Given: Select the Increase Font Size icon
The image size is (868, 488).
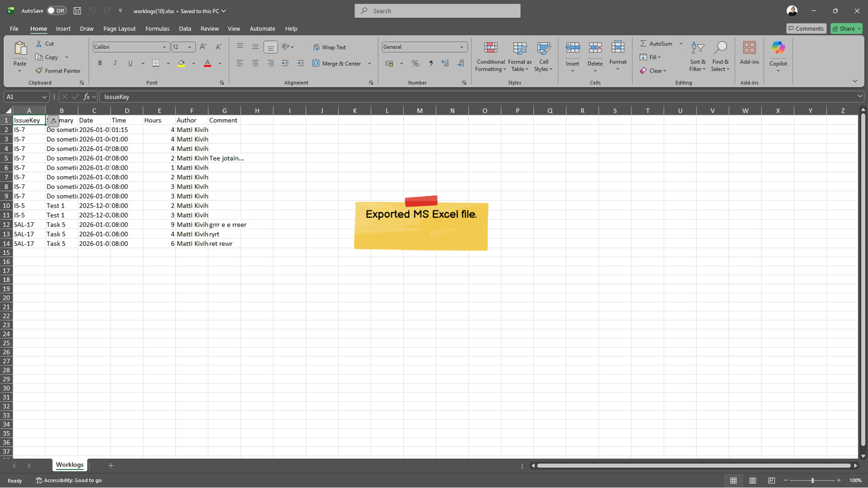Looking at the screenshot, I should click(202, 47).
